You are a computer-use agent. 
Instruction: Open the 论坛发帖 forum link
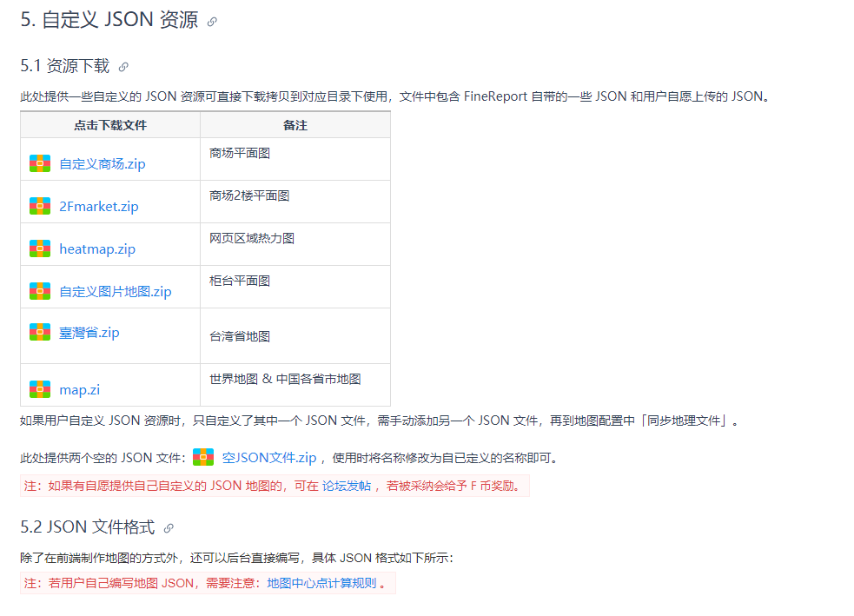point(347,486)
